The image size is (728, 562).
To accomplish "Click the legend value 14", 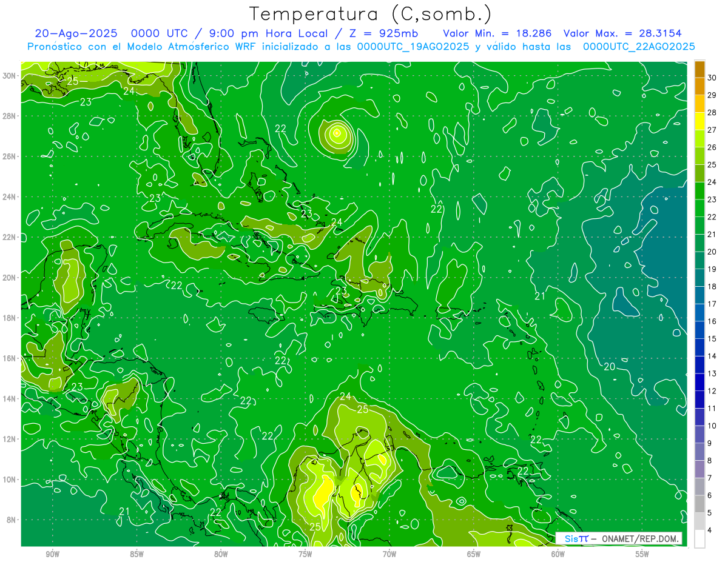I will point(712,356).
